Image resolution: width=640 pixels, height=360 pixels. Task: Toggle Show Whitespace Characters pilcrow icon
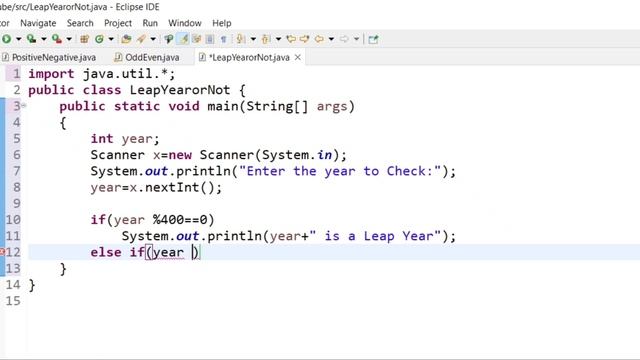pos(224,39)
